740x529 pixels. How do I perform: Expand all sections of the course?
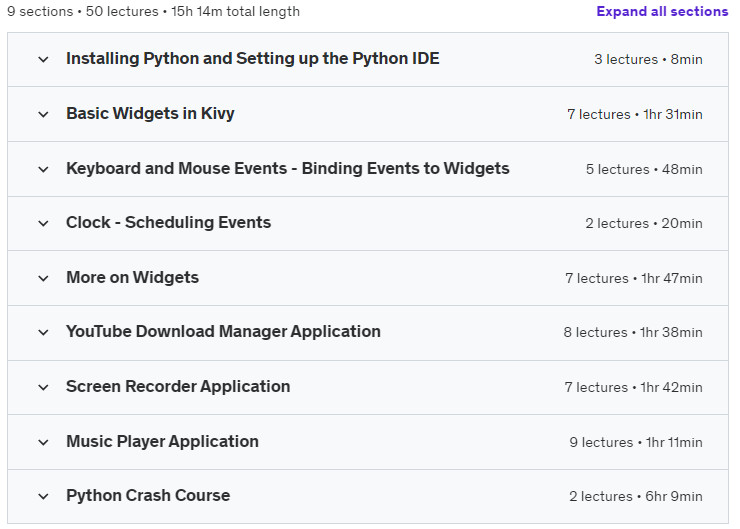[662, 11]
